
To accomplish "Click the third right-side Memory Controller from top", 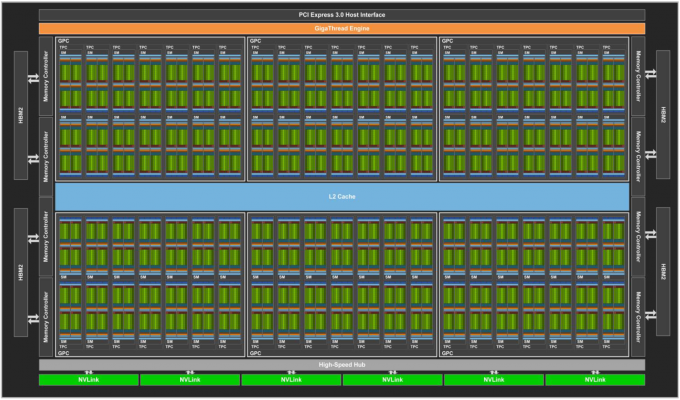I will point(638,236).
